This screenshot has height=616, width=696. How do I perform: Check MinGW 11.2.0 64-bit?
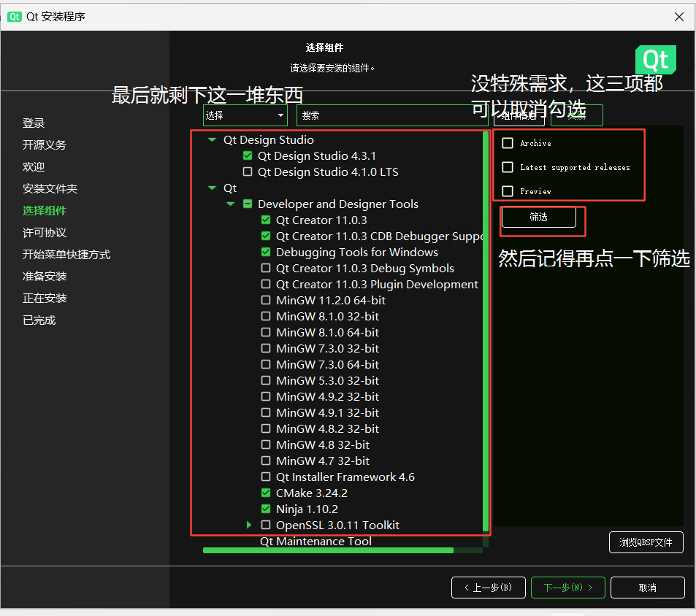click(266, 300)
